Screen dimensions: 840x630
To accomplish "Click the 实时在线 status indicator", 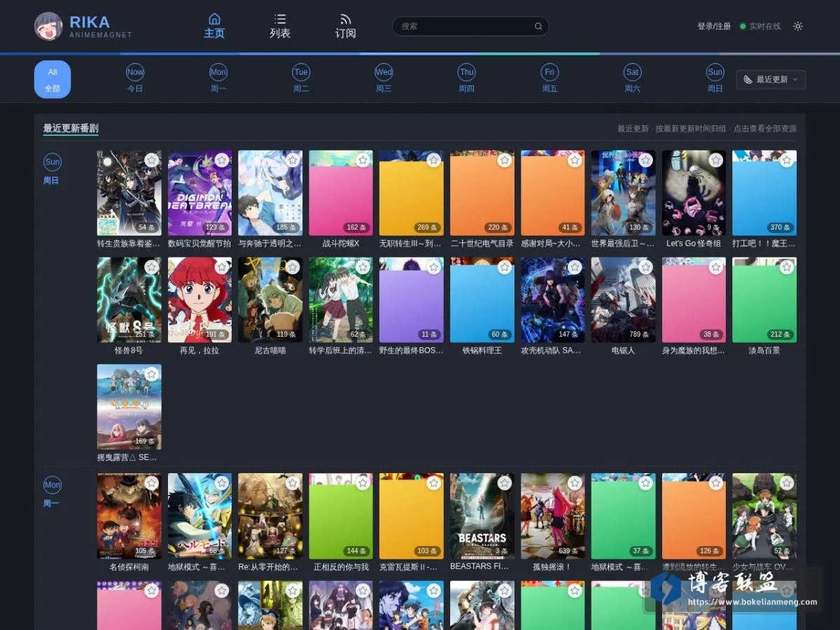I will click(x=760, y=26).
